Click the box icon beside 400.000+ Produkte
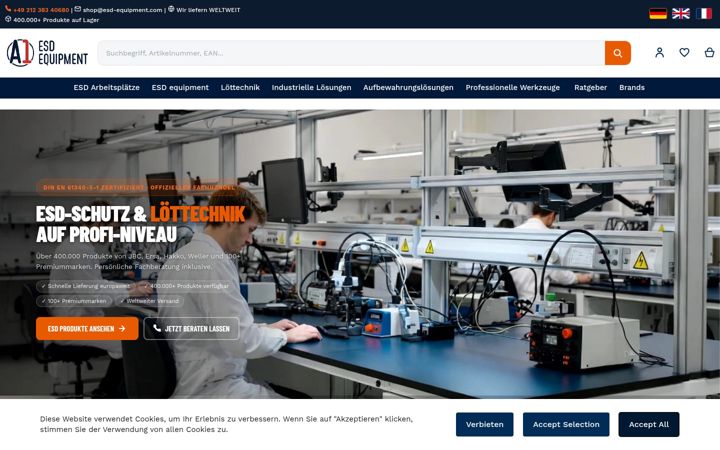Image resolution: width=720 pixels, height=450 pixels. [8, 19]
